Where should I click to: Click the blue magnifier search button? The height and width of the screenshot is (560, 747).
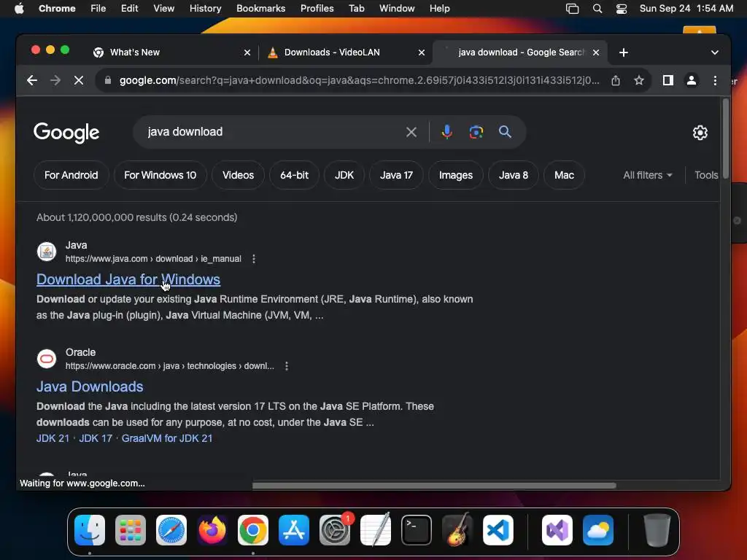pos(505,132)
